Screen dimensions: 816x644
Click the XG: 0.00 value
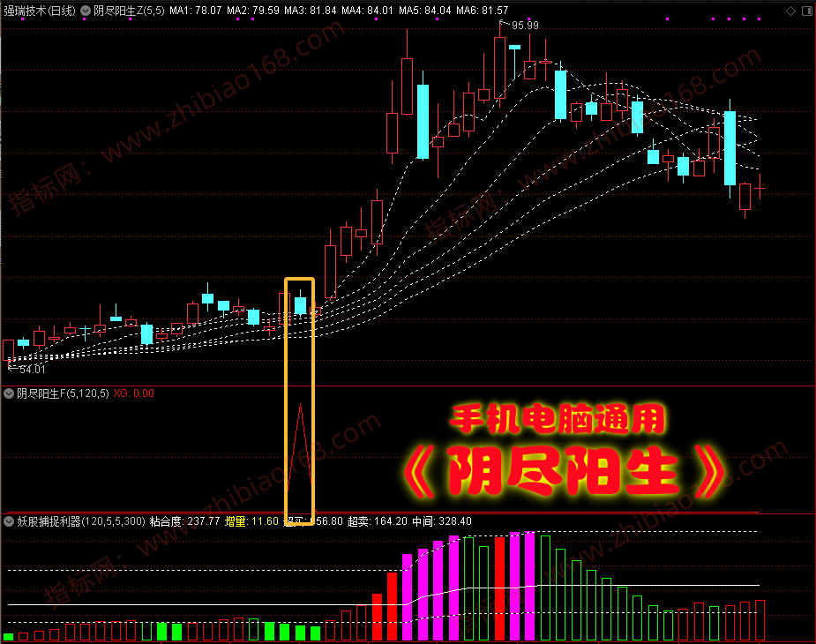click(x=134, y=393)
